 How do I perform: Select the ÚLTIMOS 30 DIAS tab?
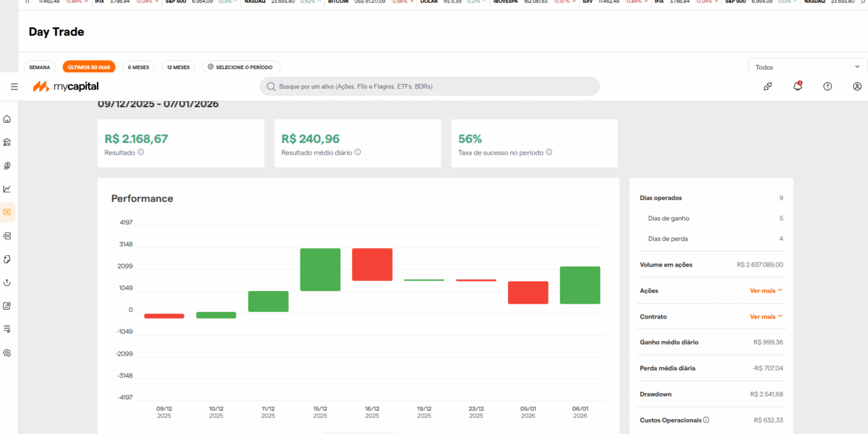coord(88,66)
